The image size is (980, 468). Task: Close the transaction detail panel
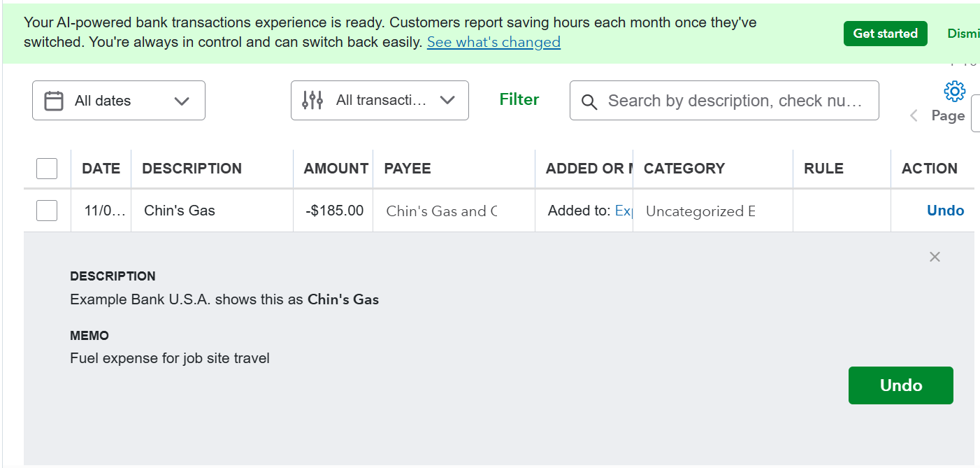coord(935,257)
